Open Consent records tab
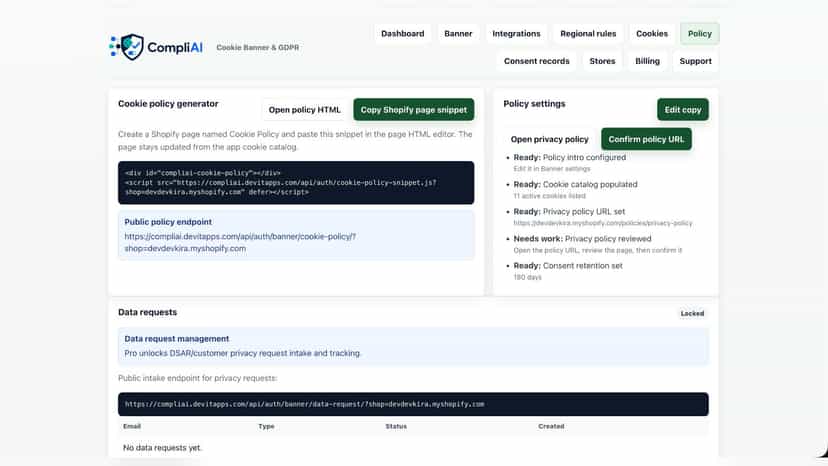Viewport: 828px width, 466px height. 537,61
